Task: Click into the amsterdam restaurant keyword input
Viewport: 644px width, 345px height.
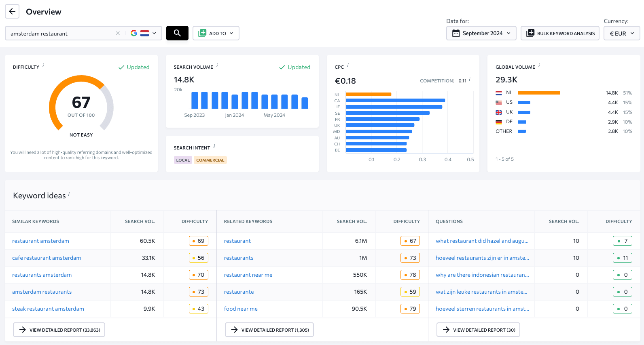Action: coord(61,33)
